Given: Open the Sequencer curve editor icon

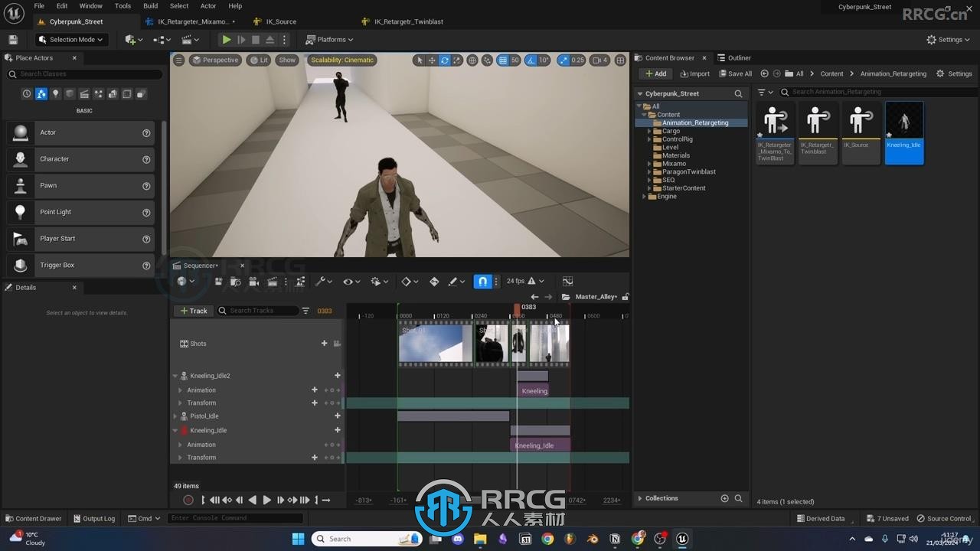Looking at the screenshot, I should tap(567, 282).
